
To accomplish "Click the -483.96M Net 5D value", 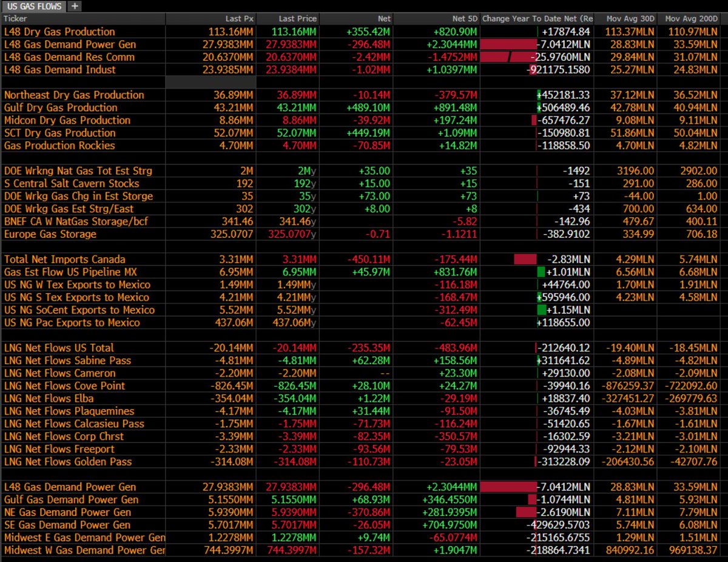I will [457, 348].
